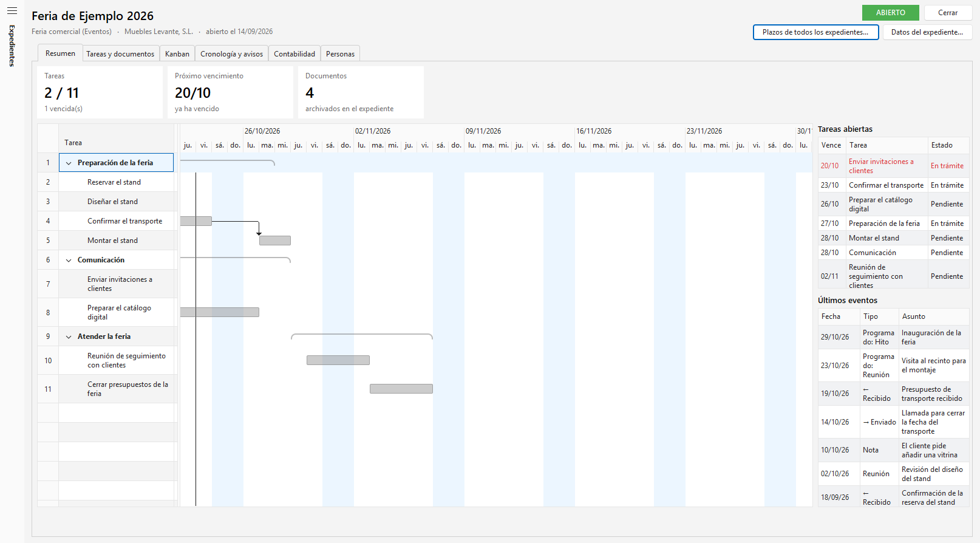
Task: Select the Cerrar presupuestos Gantt bar
Action: click(x=401, y=389)
